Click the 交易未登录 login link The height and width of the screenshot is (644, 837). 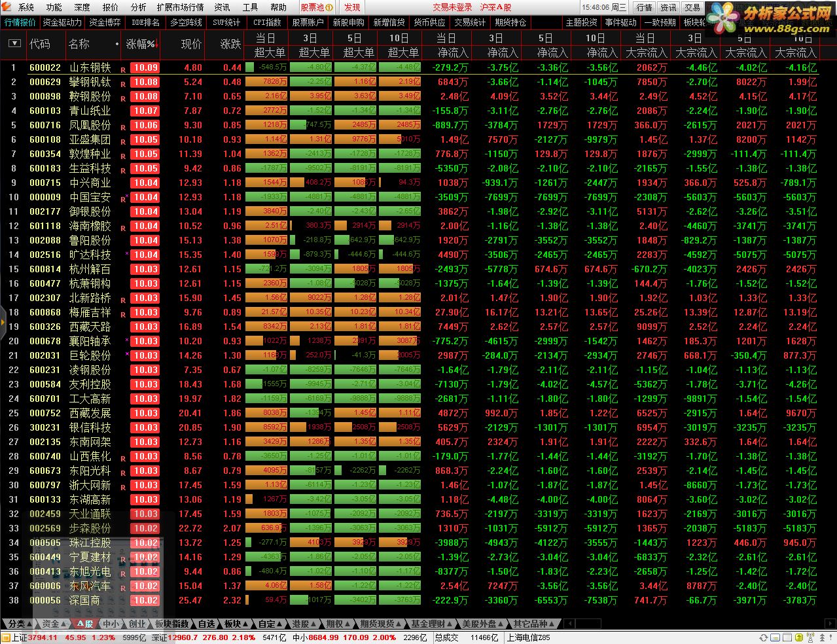click(x=452, y=8)
